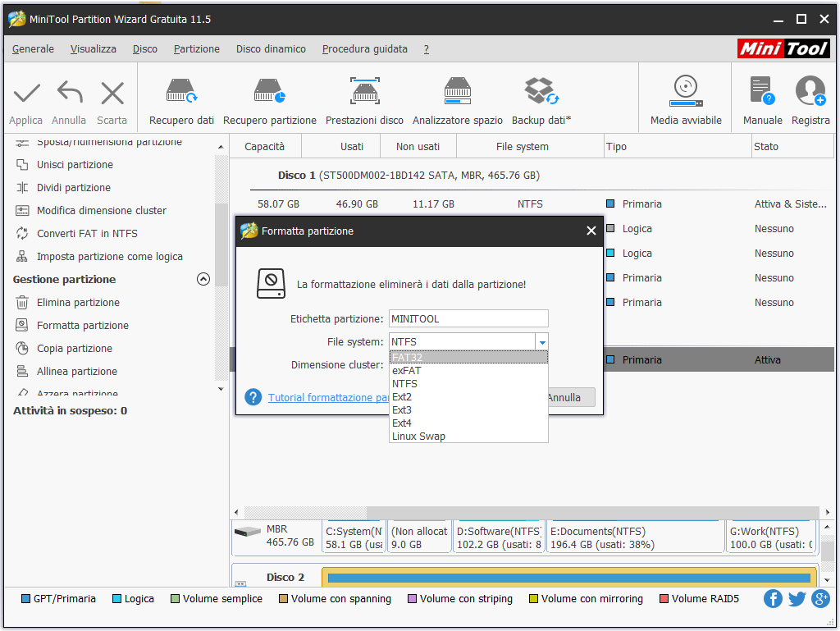The width and height of the screenshot is (840, 631).
Task: Click the Etichetta partizione text field
Action: point(468,319)
